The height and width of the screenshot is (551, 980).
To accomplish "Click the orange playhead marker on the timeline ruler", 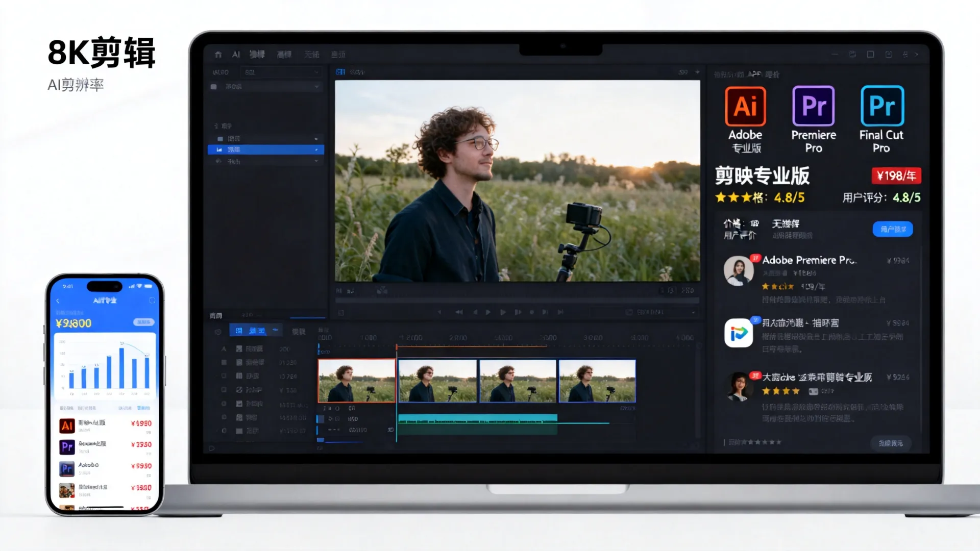I will (396, 347).
